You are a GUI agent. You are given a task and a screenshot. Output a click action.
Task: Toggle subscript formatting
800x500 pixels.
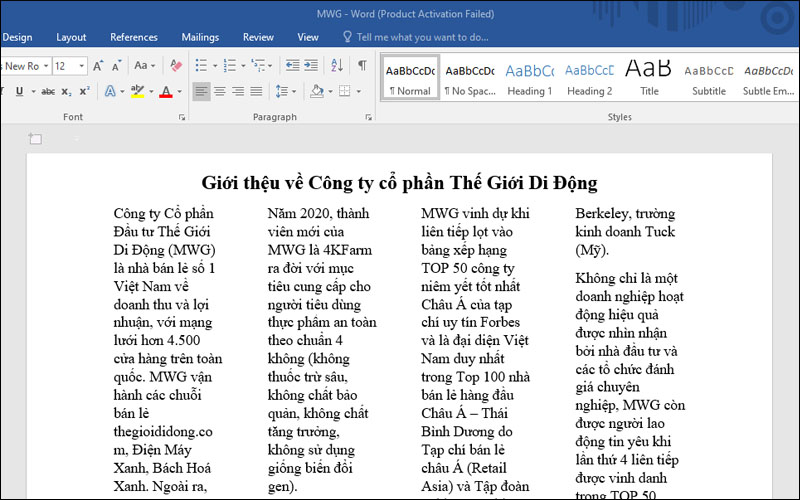[67, 92]
